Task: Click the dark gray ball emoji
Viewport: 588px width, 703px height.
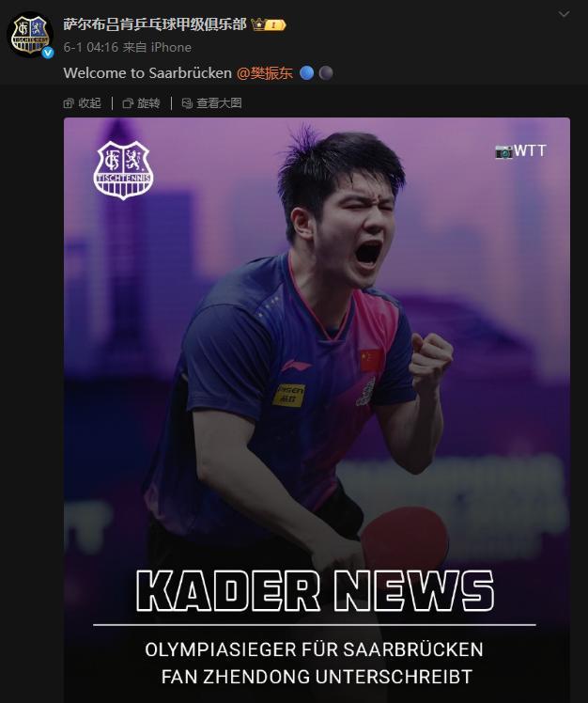Action: [x=326, y=73]
